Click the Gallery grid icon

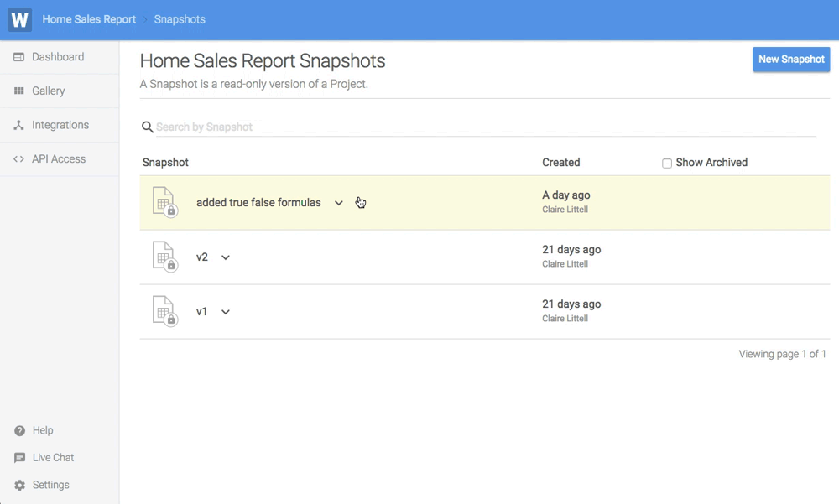pyautogui.click(x=18, y=91)
